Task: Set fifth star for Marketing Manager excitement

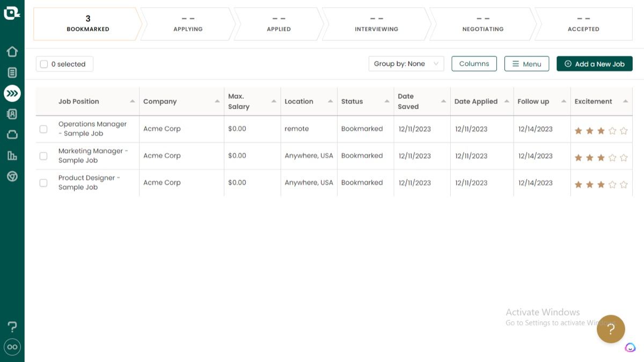Action: (x=624, y=157)
